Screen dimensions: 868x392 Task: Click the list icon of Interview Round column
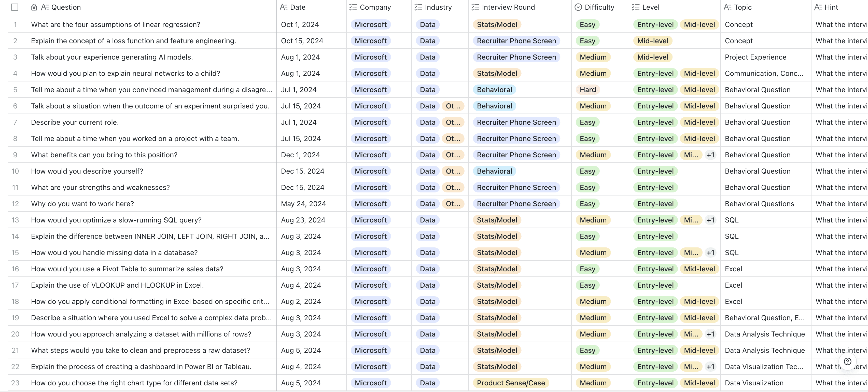(x=475, y=7)
